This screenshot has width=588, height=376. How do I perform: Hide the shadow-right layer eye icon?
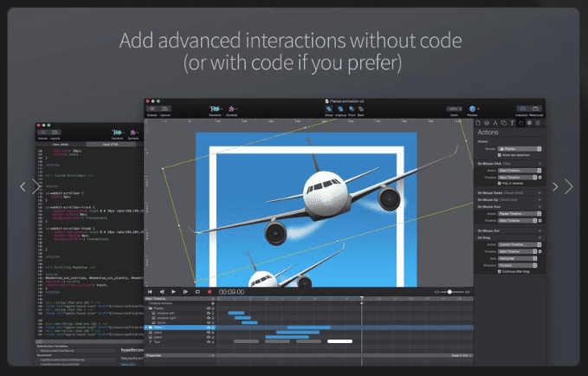(x=209, y=318)
